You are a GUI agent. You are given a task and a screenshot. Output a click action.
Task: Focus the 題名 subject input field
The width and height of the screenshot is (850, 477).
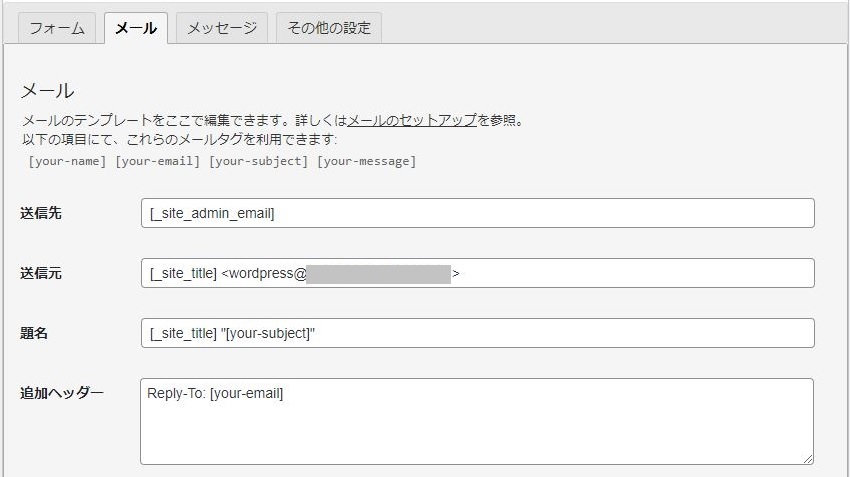pyautogui.click(x=477, y=333)
